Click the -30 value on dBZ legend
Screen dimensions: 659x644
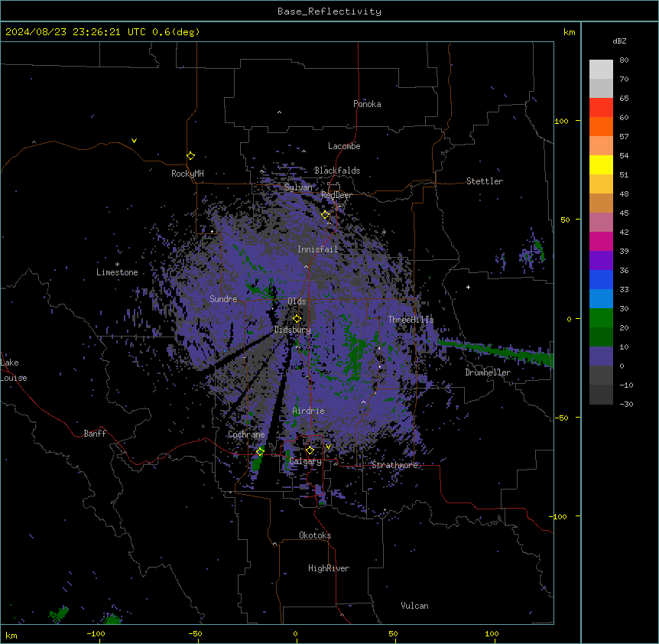pos(626,405)
